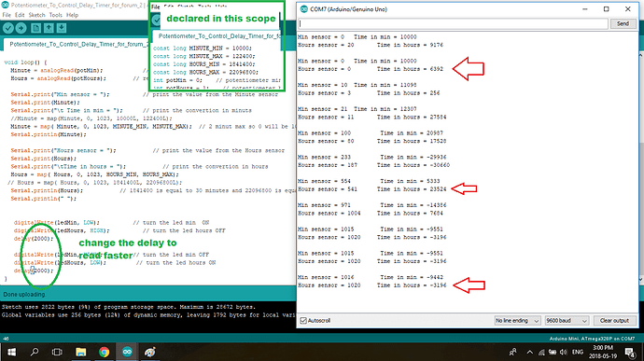This screenshot has height=361, width=644.
Task: Open the Edit menu in Arduino IDE
Action: (20, 15)
